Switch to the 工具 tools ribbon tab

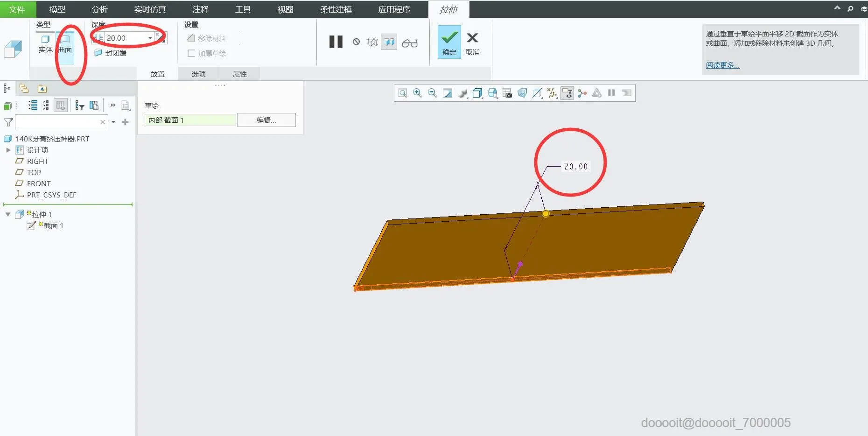243,9
